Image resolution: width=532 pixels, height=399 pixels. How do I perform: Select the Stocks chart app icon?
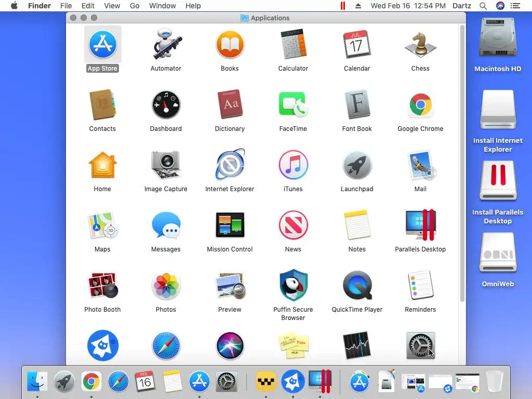tap(357, 345)
